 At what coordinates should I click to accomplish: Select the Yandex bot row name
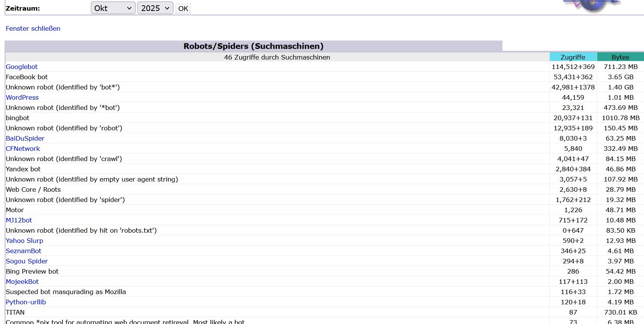click(x=23, y=169)
